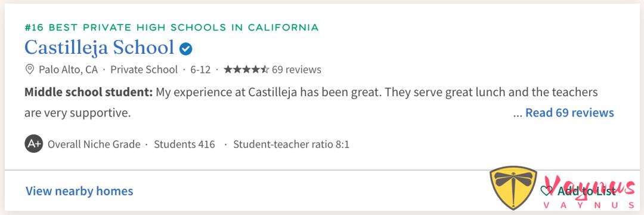Click the Student-teacher ratio 8:1 stat
Screen dimensions: 644x215
click(x=291, y=145)
